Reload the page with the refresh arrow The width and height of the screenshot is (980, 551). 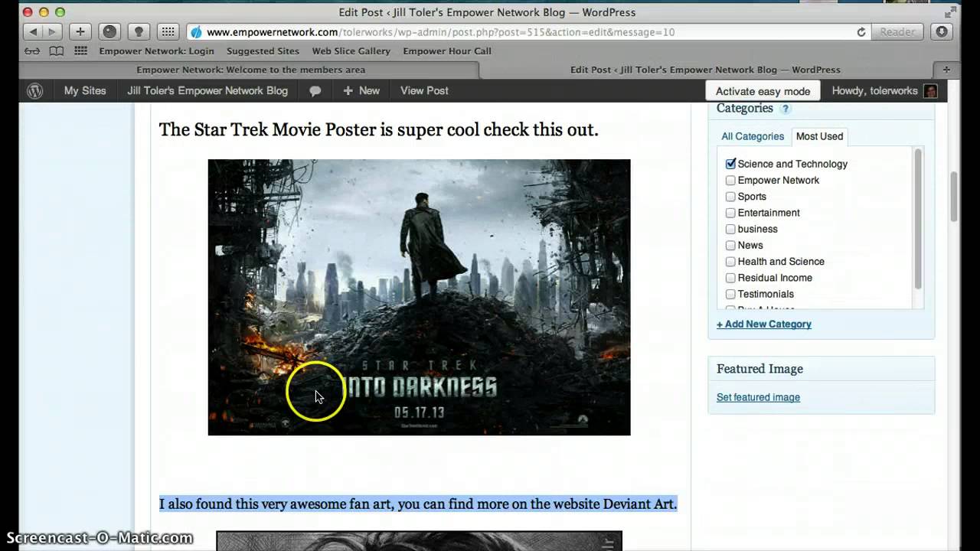point(861,32)
